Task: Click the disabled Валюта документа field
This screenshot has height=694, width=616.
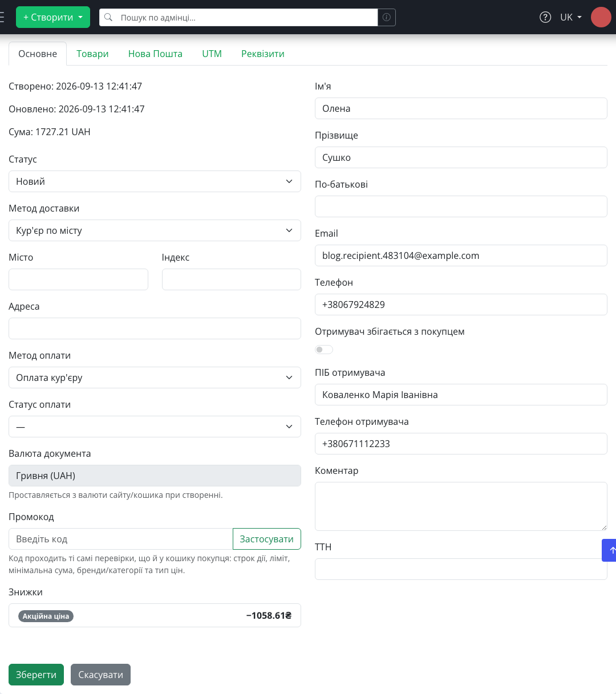Action: [x=155, y=476]
